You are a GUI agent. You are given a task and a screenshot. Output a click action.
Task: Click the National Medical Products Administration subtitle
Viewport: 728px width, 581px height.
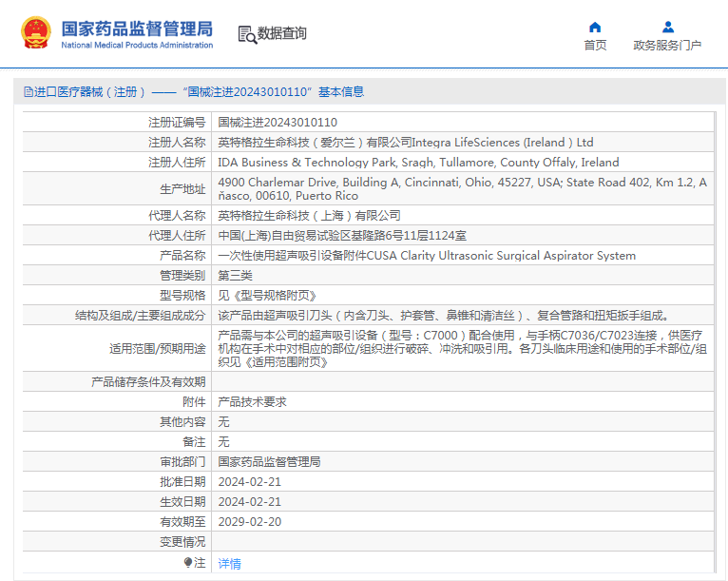pyautogui.click(x=137, y=45)
